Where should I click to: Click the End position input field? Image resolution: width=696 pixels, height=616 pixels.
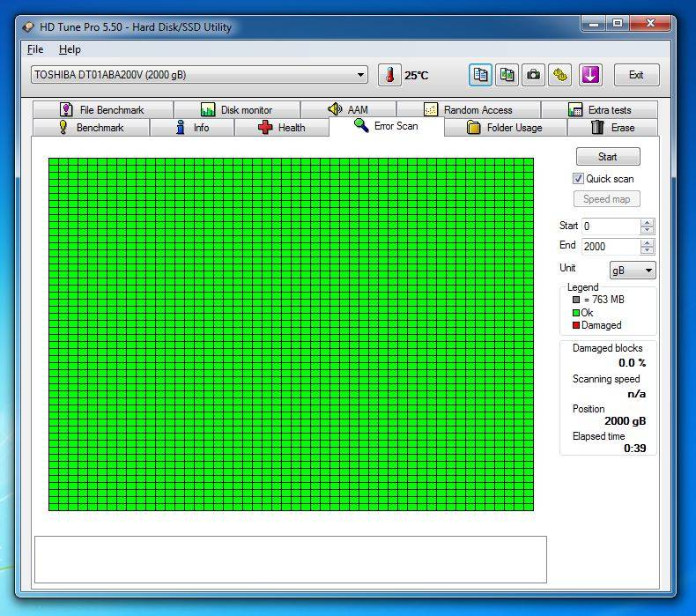click(611, 247)
